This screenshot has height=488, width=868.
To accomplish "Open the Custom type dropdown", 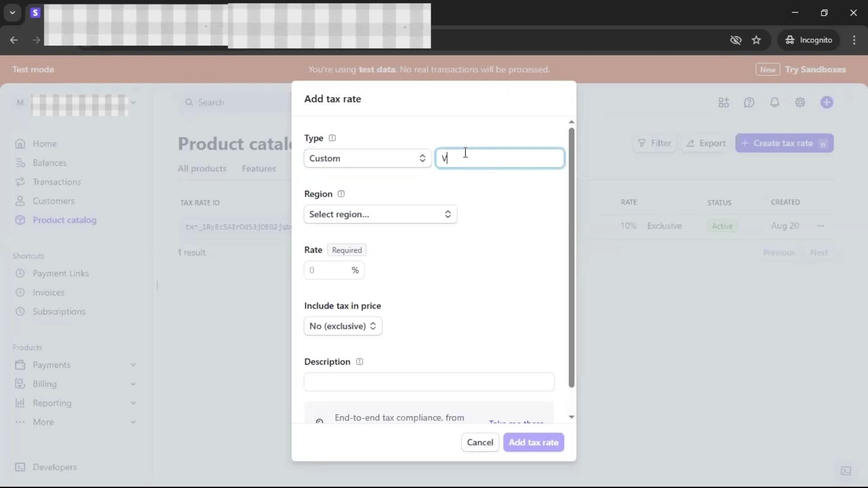I will (x=367, y=159).
